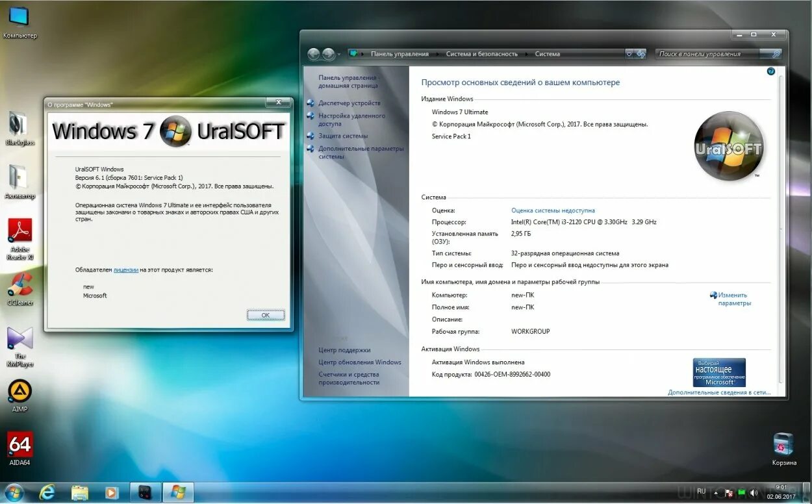Open Дополнительные параметры системы link
812x504 pixels.
[361, 152]
